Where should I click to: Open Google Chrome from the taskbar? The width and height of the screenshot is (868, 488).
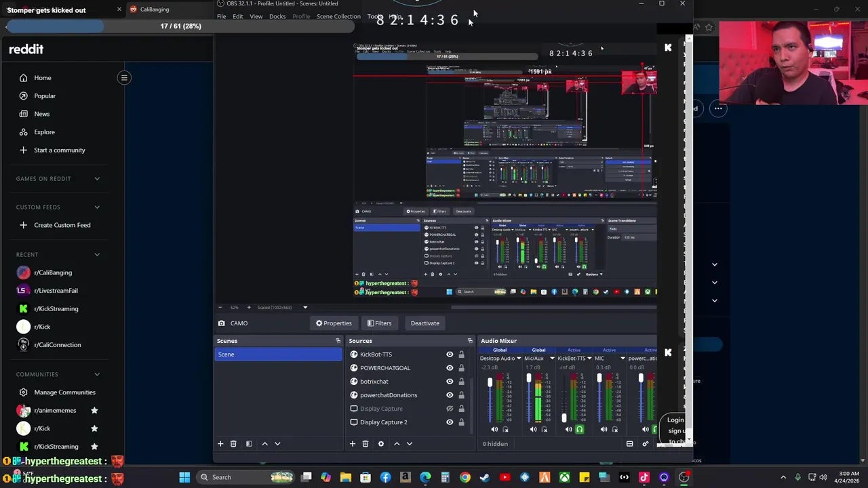[465, 477]
